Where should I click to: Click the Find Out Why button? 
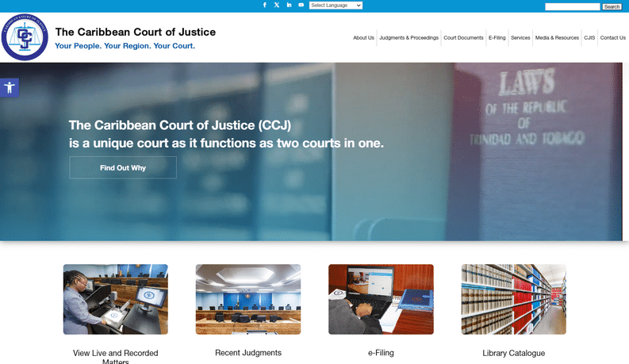tap(123, 167)
